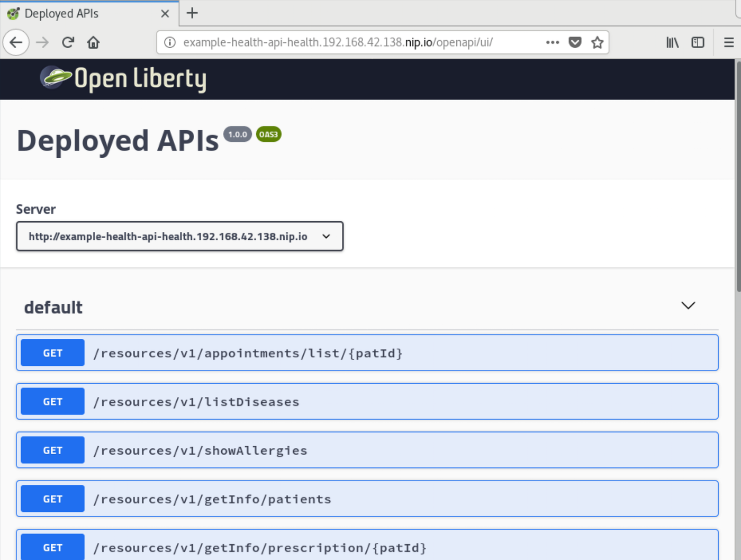Click the Open Liberty logo
This screenshot has width=741, height=560.
pyautogui.click(x=123, y=79)
